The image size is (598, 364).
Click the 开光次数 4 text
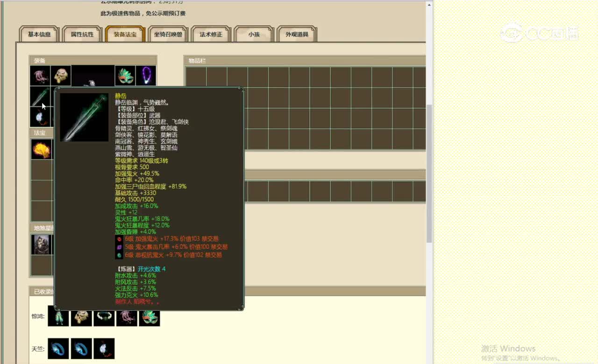click(x=151, y=269)
